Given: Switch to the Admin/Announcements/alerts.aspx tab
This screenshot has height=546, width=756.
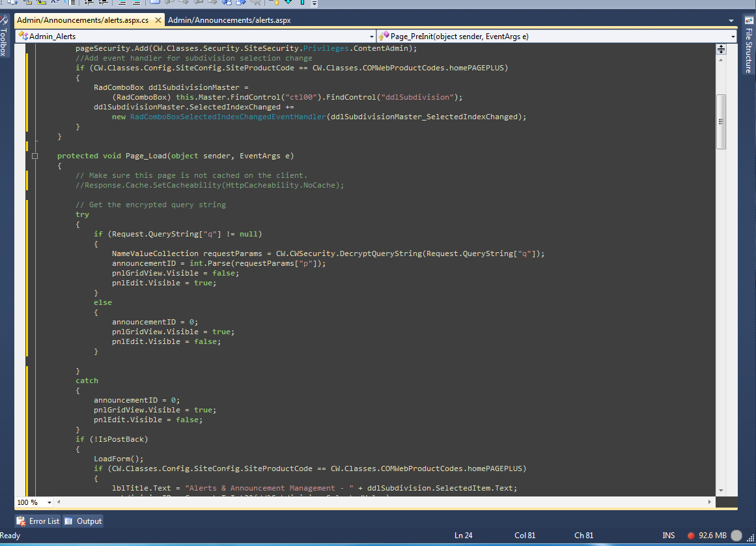Looking at the screenshot, I should (229, 20).
